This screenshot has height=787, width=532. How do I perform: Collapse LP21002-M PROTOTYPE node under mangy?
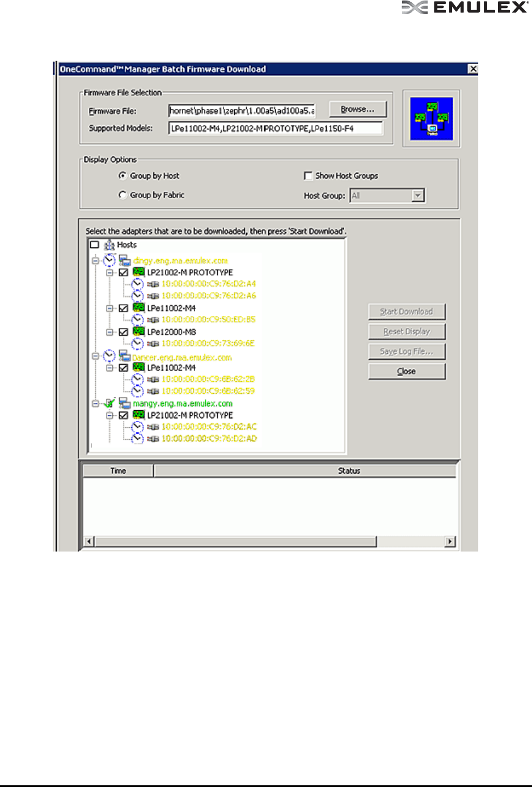click(109, 415)
